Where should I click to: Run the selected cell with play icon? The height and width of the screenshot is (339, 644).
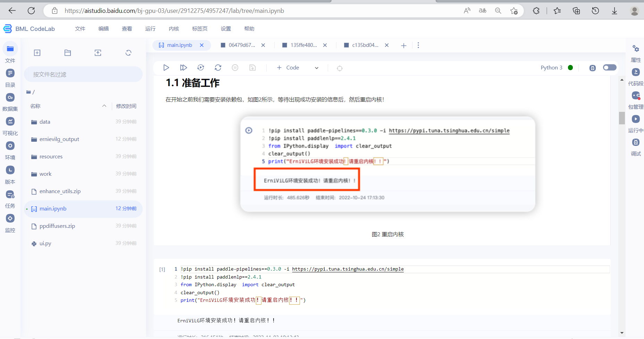(x=166, y=68)
